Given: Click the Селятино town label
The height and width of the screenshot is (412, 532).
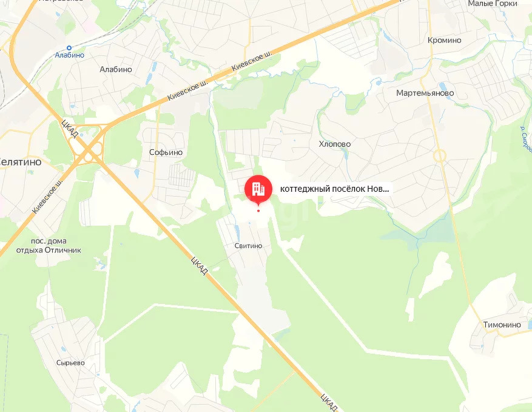Looking at the screenshot, I should click(21, 162).
